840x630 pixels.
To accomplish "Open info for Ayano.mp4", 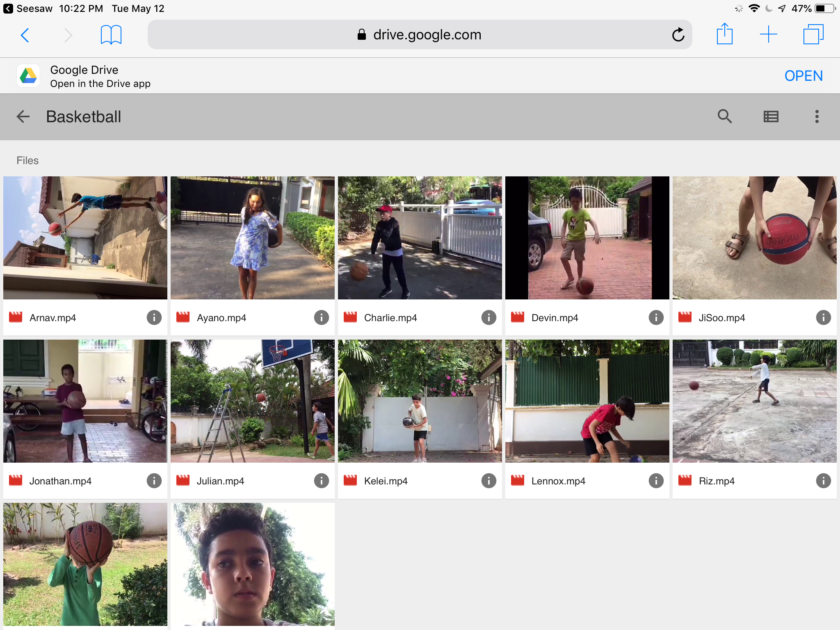I will tap(321, 317).
